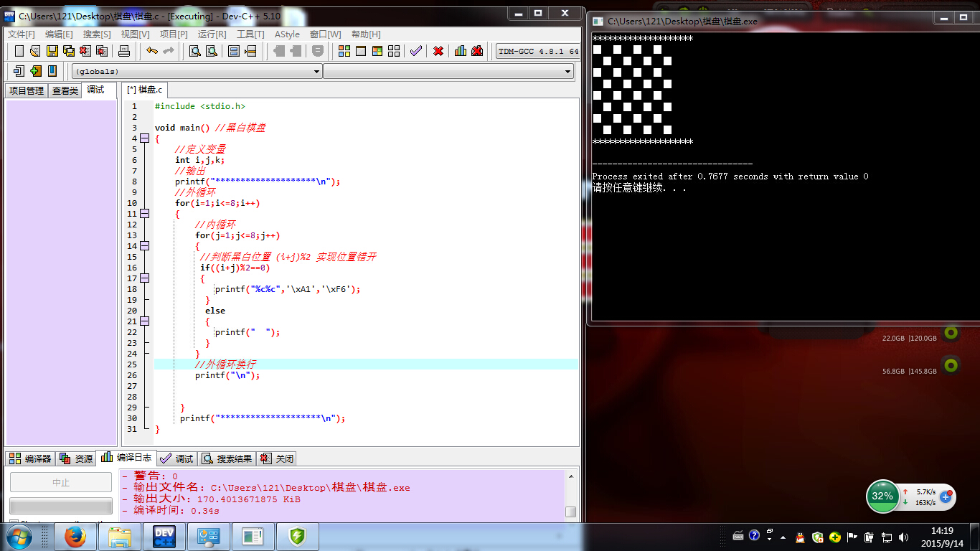Click the Toggle bookmark icon
This screenshot has height=551, width=980.
[x=52, y=70]
